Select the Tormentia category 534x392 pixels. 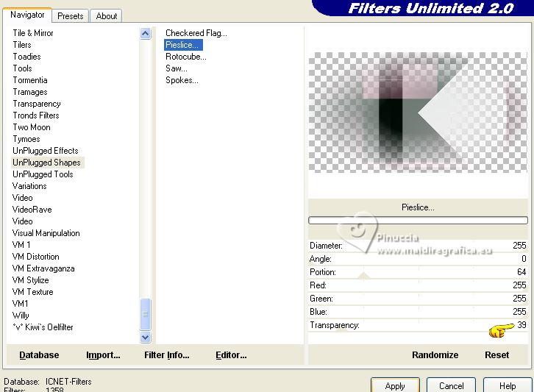30,80
